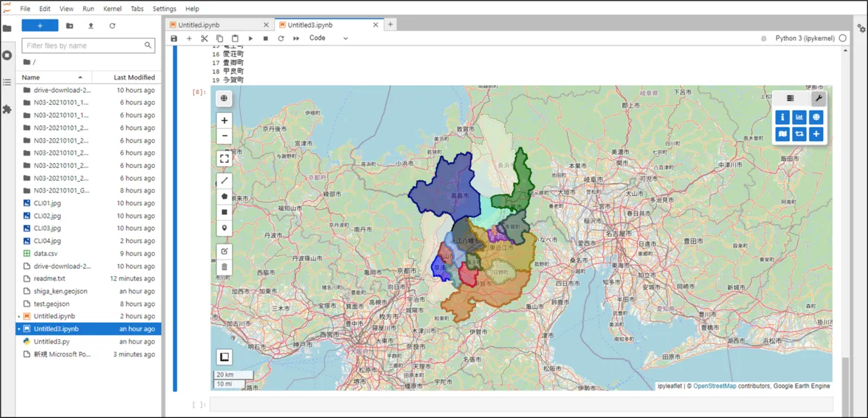
Task: Select the draw polyline tool on map
Action: pyautogui.click(x=224, y=181)
